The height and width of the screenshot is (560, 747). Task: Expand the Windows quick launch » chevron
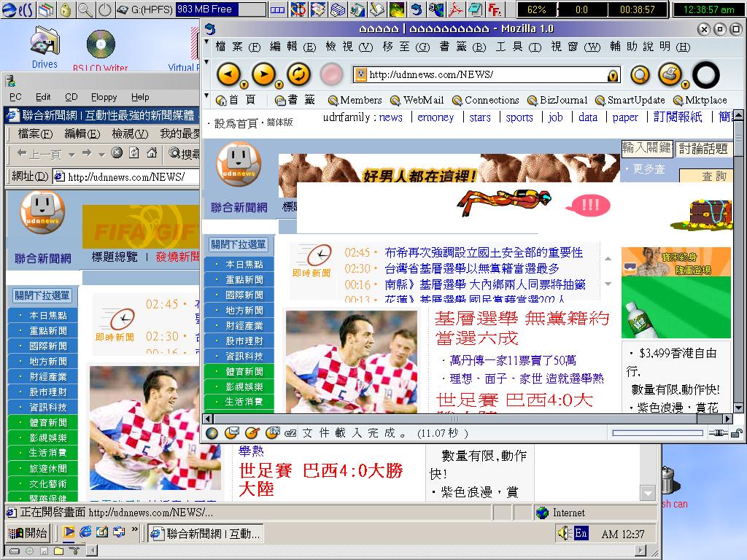click(x=134, y=529)
